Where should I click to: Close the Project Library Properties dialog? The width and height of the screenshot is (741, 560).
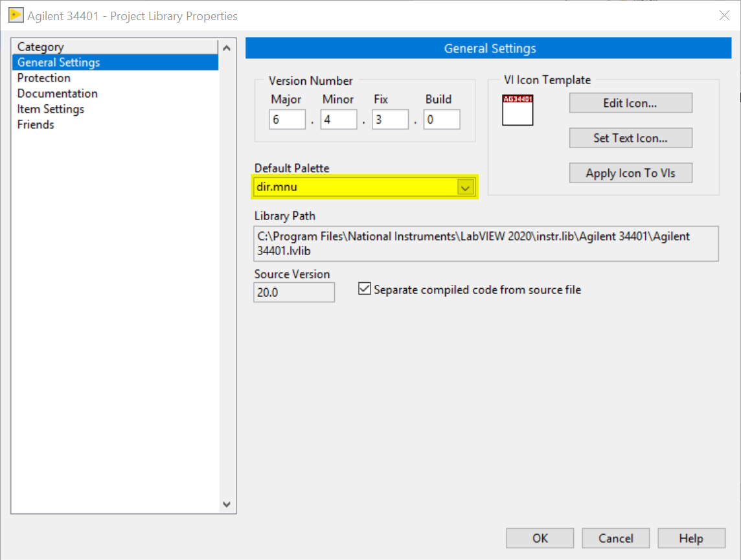click(x=724, y=16)
